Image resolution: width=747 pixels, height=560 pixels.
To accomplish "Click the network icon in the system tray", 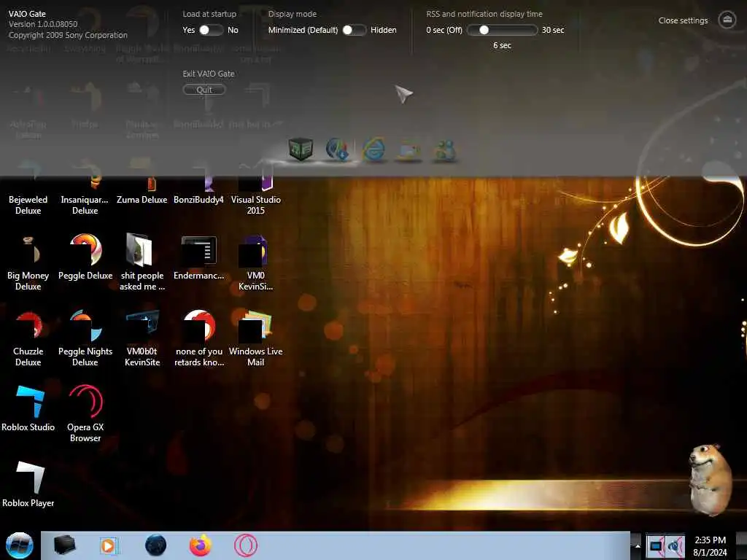I will [x=656, y=546].
